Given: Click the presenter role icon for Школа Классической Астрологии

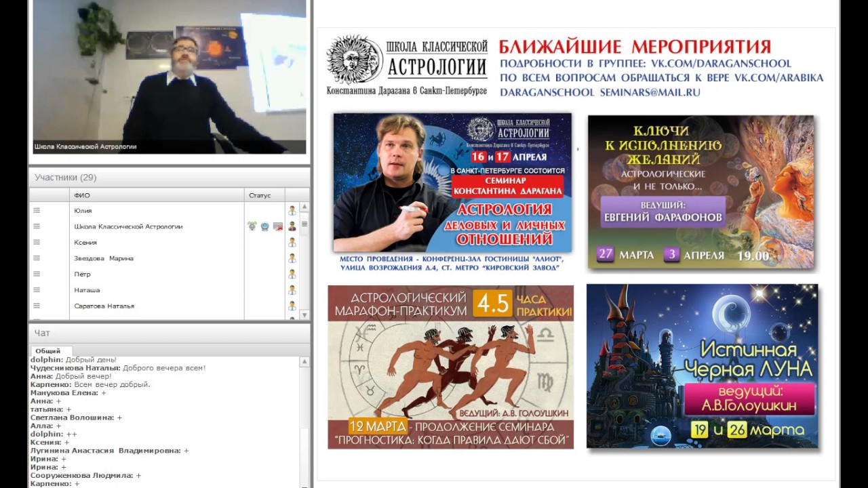Looking at the screenshot, I should point(292,226).
